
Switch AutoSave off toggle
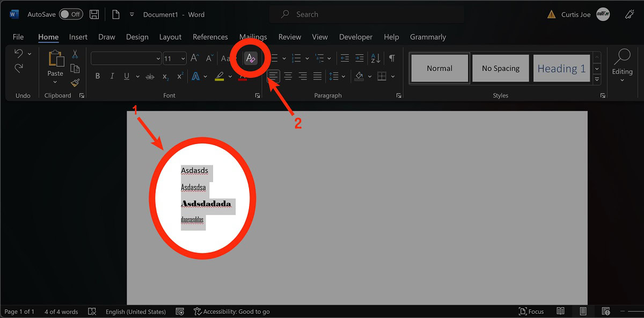tap(71, 14)
